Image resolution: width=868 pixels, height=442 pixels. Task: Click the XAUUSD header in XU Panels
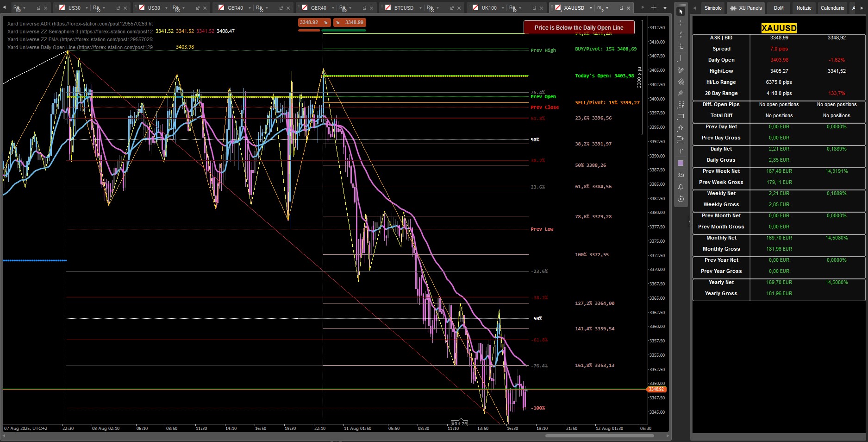coord(779,28)
